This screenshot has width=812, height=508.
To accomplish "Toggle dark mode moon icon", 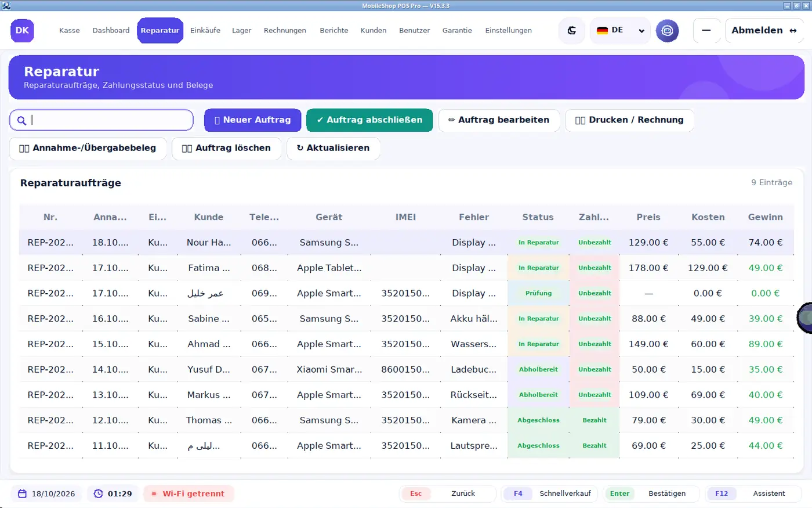I will tap(572, 30).
